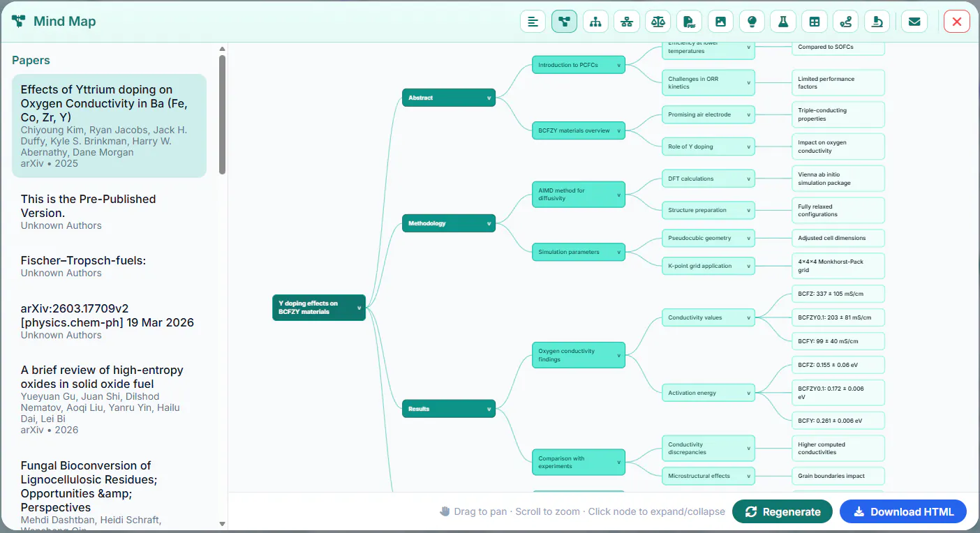The height and width of the screenshot is (533, 980).
Task: Close the Mind Map panel with red X
Action: [957, 22]
